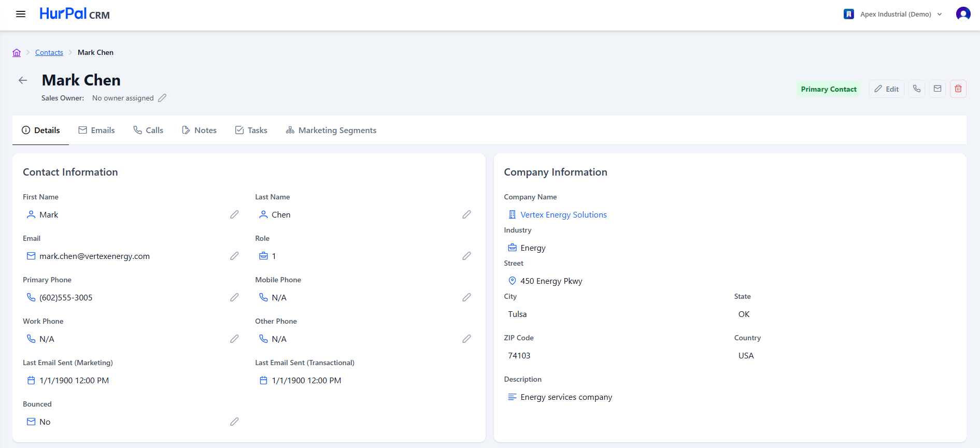Edit the Last Name field pencil
980x448 pixels.
(x=466, y=214)
